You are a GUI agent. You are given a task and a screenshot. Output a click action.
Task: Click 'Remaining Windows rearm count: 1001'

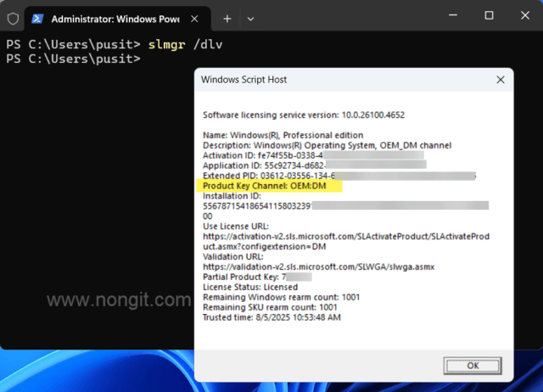pos(281,297)
